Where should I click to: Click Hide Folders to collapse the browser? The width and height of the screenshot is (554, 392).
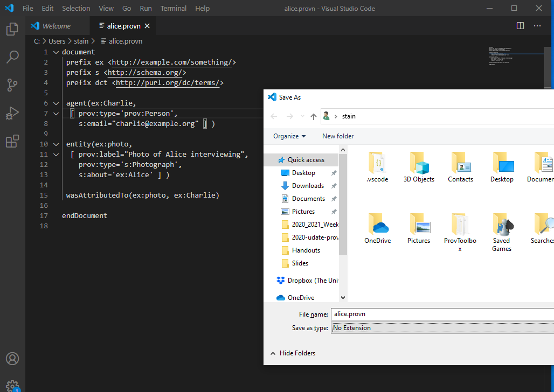pyautogui.click(x=293, y=353)
